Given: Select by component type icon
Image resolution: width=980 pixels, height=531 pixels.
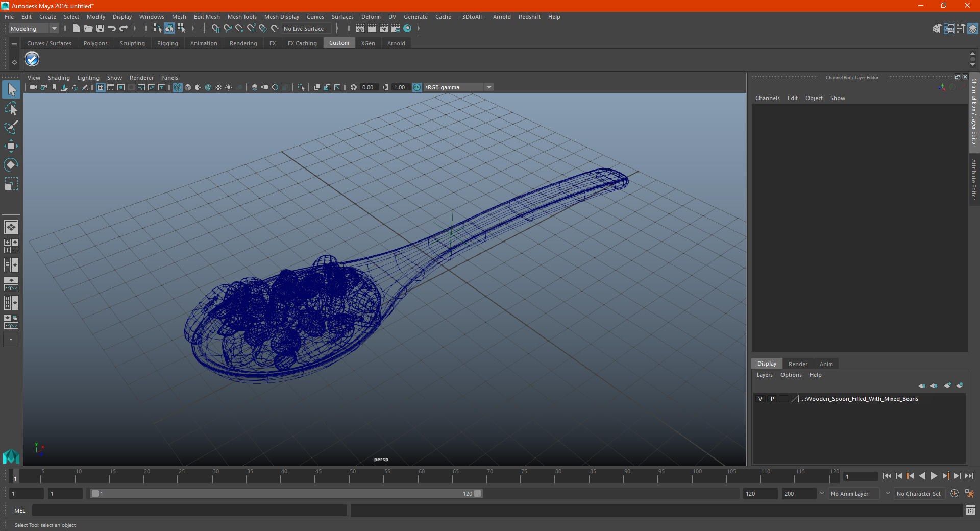Looking at the screenshot, I should pyautogui.click(x=181, y=29).
